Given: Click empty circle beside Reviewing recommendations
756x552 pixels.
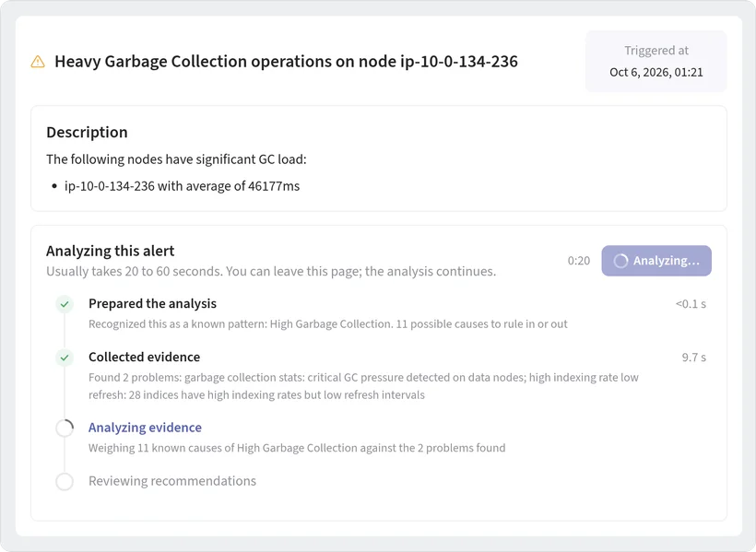Looking at the screenshot, I should tap(65, 481).
